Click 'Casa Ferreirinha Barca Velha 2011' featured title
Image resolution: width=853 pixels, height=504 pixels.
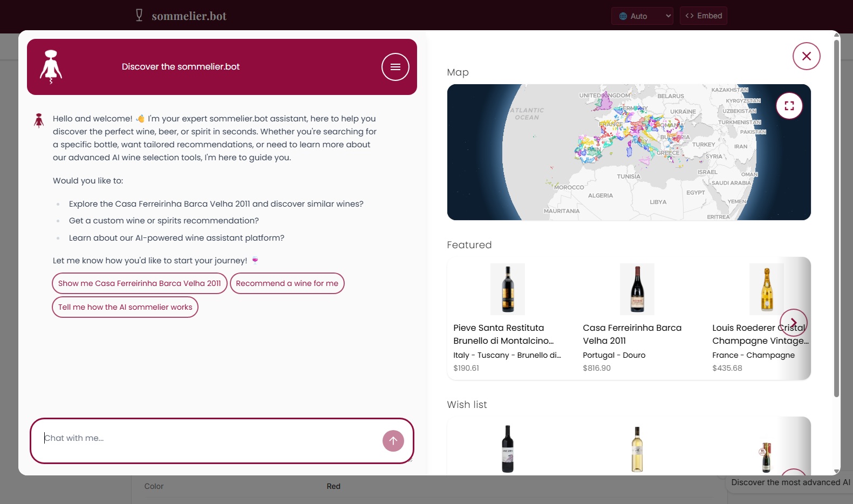[632, 334]
